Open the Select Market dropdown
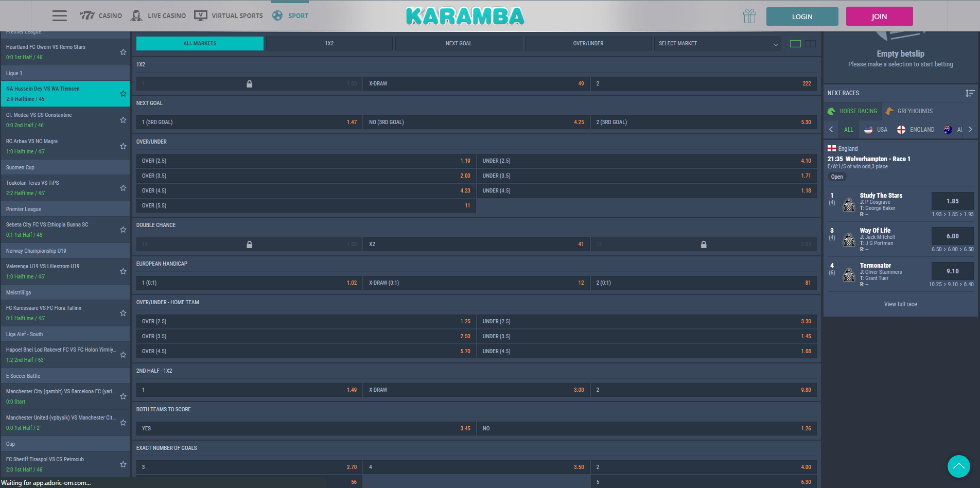This screenshot has width=980, height=488. click(x=718, y=43)
